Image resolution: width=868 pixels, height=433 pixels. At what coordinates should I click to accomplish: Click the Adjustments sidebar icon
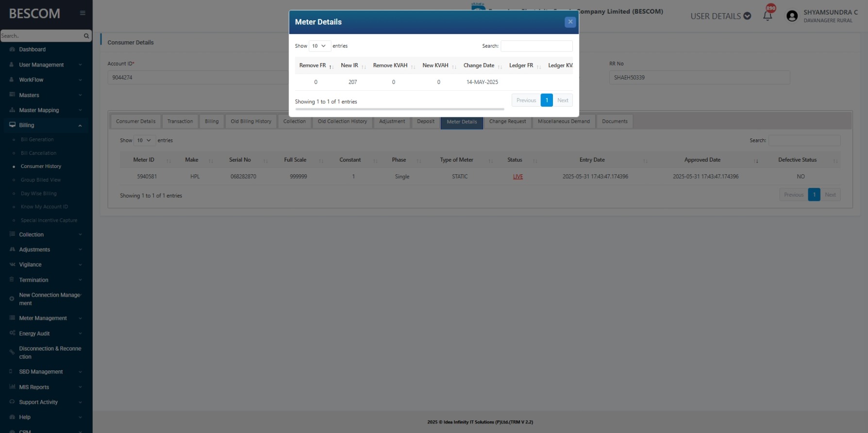click(12, 250)
